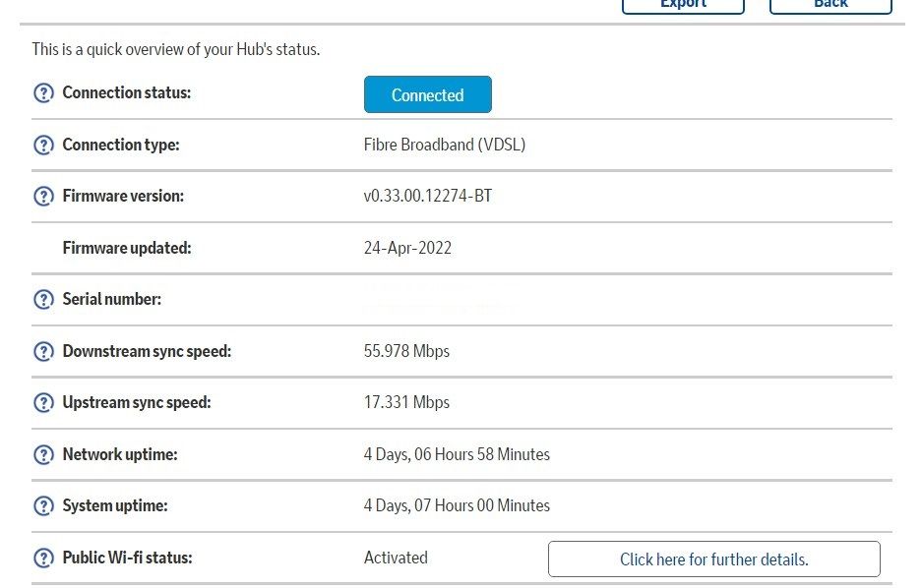This screenshot has height=588, width=922.
Task: Click the Export button
Action: coord(683,5)
